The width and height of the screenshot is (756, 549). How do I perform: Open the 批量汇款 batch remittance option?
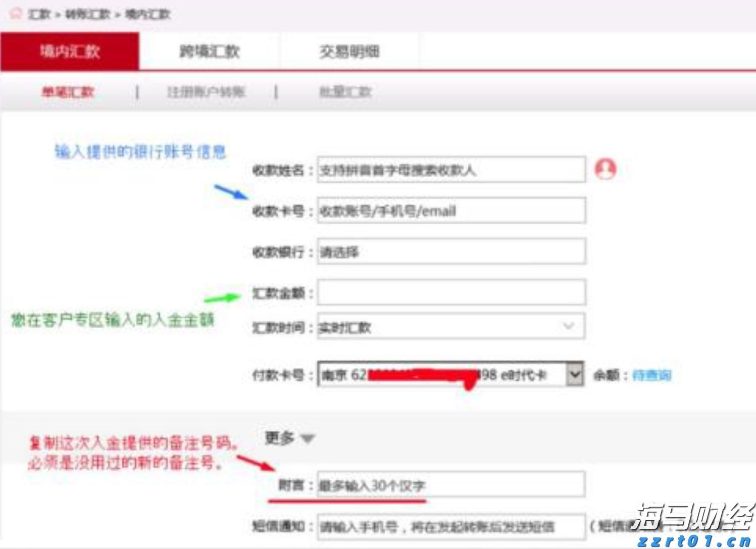click(345, 91)
